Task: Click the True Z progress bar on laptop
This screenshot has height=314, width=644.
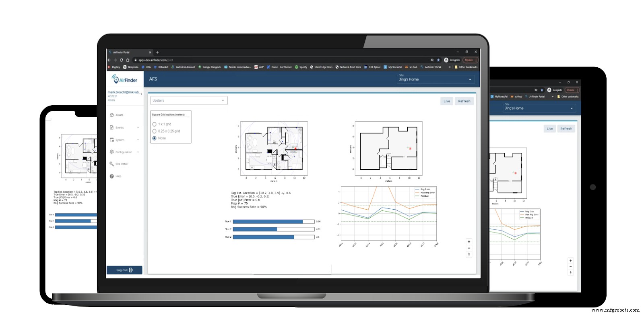Action: click(273, 237)
